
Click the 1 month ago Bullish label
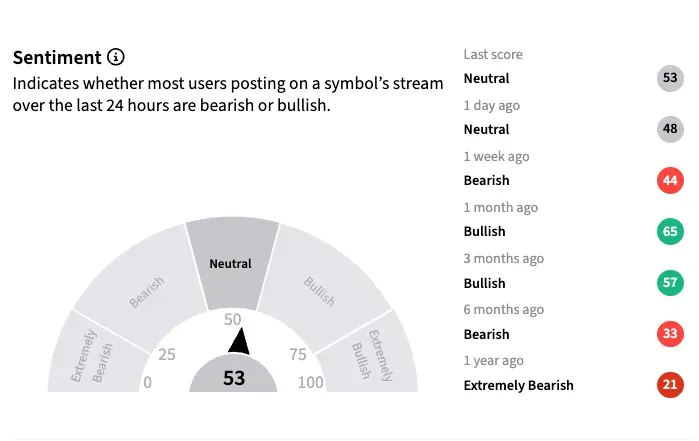click(x=485, y=231)
